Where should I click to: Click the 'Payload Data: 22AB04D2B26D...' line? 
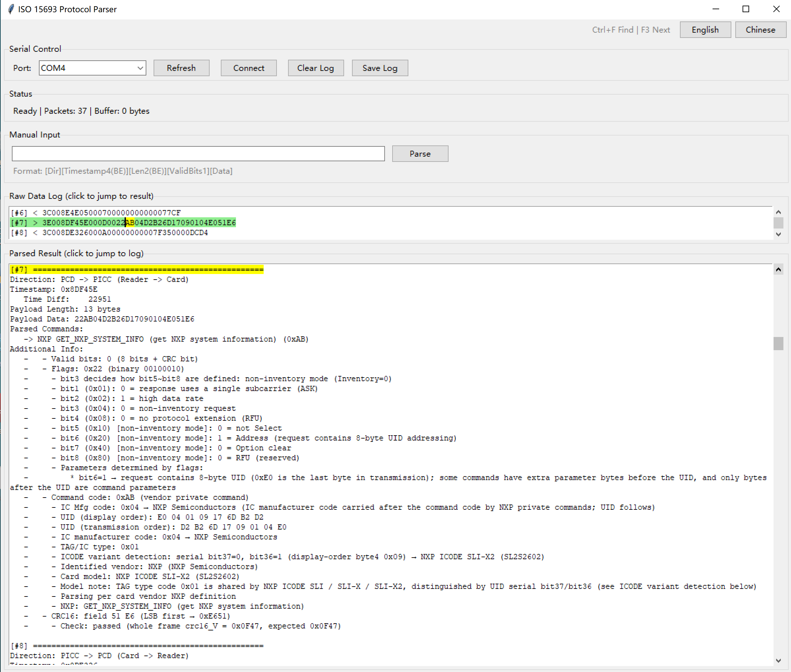click(102, 319)
